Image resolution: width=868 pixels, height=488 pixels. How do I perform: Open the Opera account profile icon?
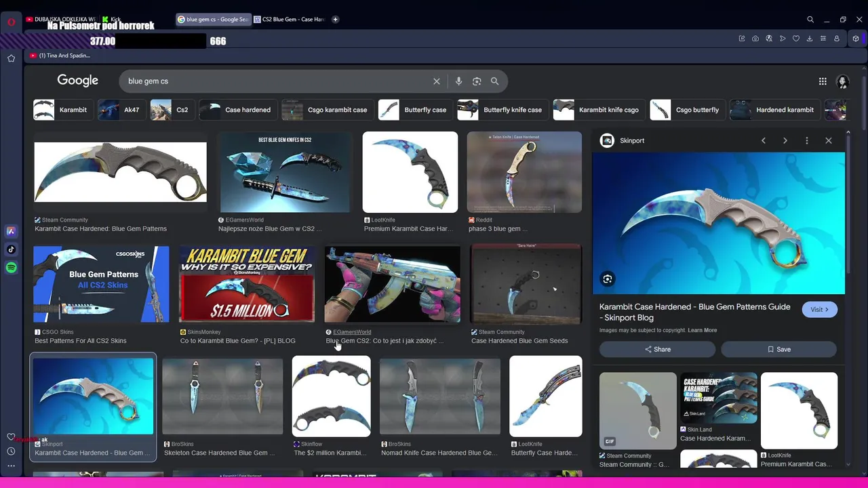(x=837, y=39)
